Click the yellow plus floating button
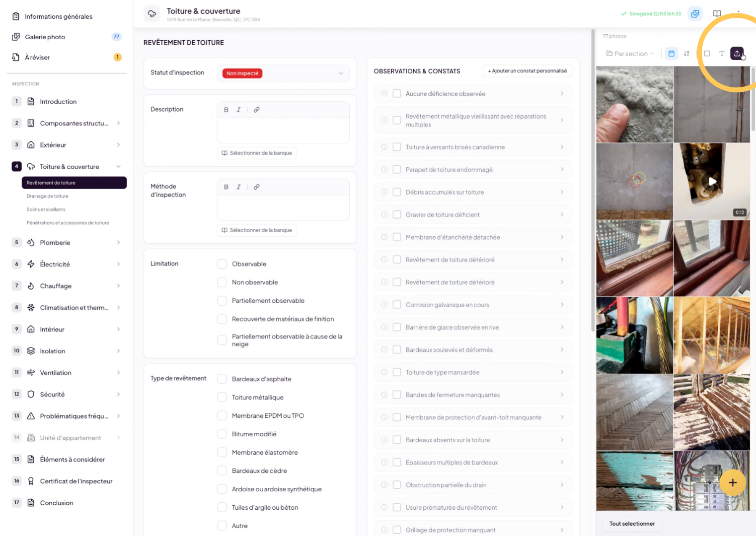 733,482
